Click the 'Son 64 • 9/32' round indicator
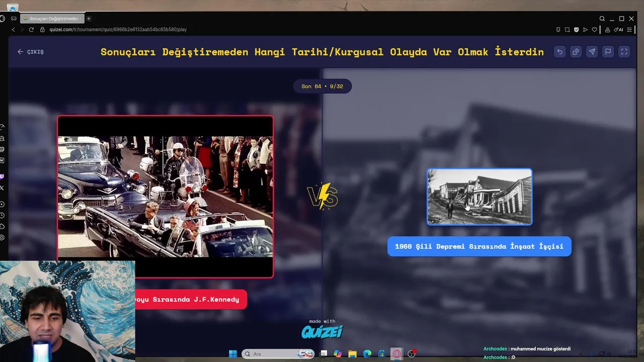This screenshot has height=362, width=644. click(x=322, y=86)
